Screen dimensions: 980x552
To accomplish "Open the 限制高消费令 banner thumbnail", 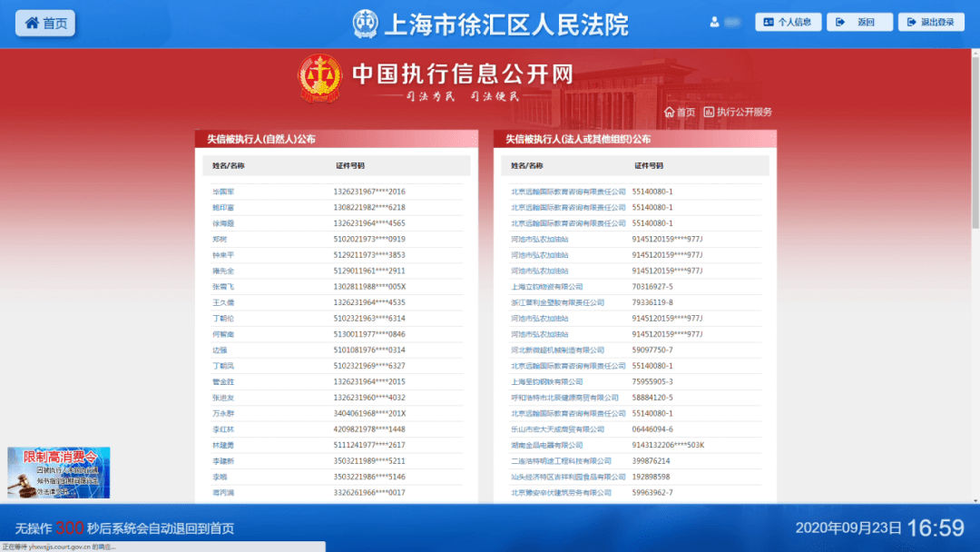I will click(x=59, y=472).
